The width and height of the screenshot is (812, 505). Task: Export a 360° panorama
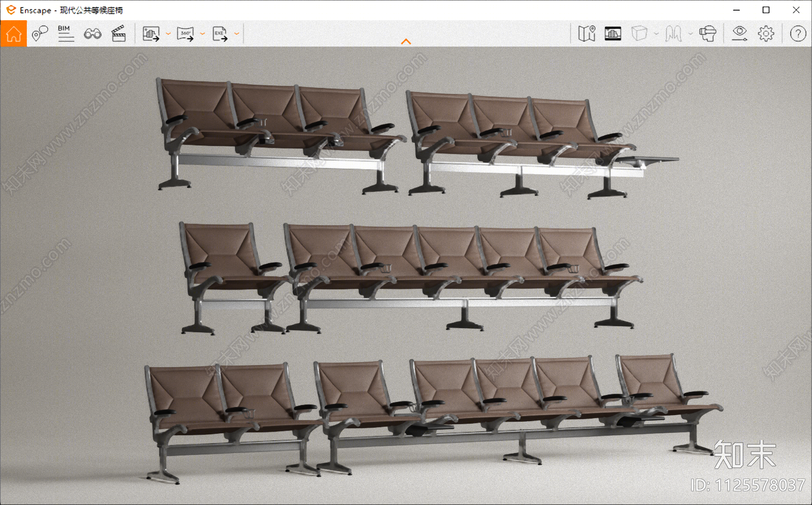tap(185, 34)
